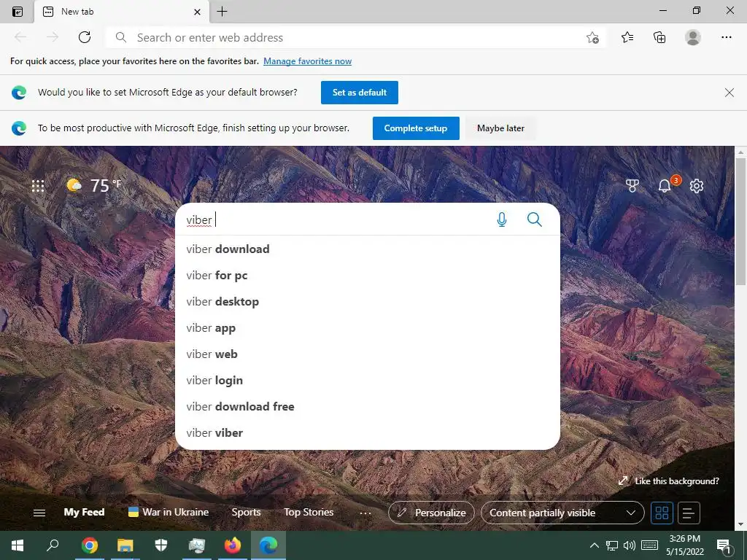Show hidden tray icons chevron

pyautogui.click(x=594, y=545)
